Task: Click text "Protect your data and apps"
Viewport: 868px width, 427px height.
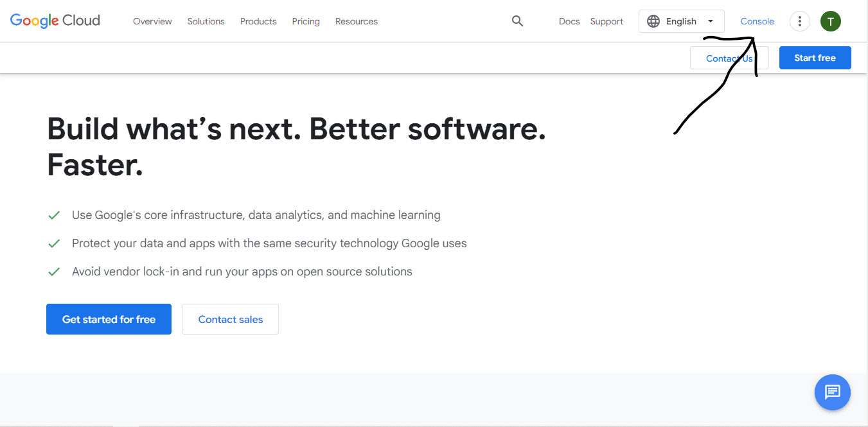Action: tap(138, 243)
